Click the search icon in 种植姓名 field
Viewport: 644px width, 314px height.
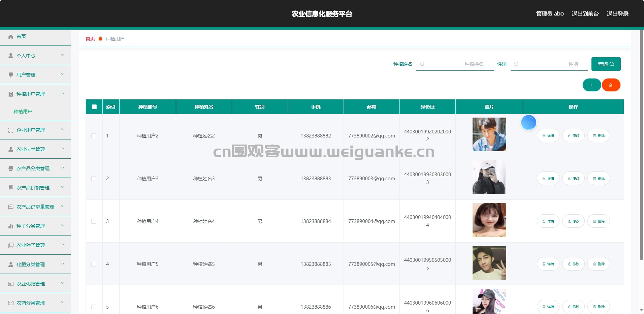422,64
